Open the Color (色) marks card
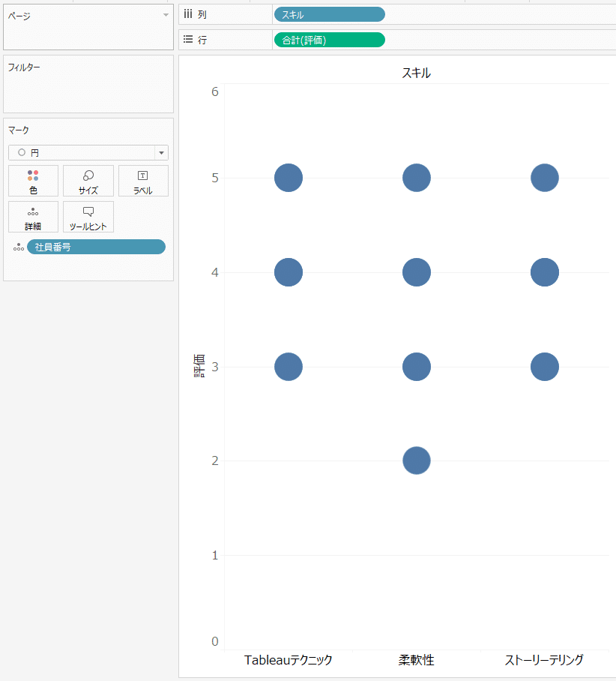The image size is (616, 681). point(33,181)
